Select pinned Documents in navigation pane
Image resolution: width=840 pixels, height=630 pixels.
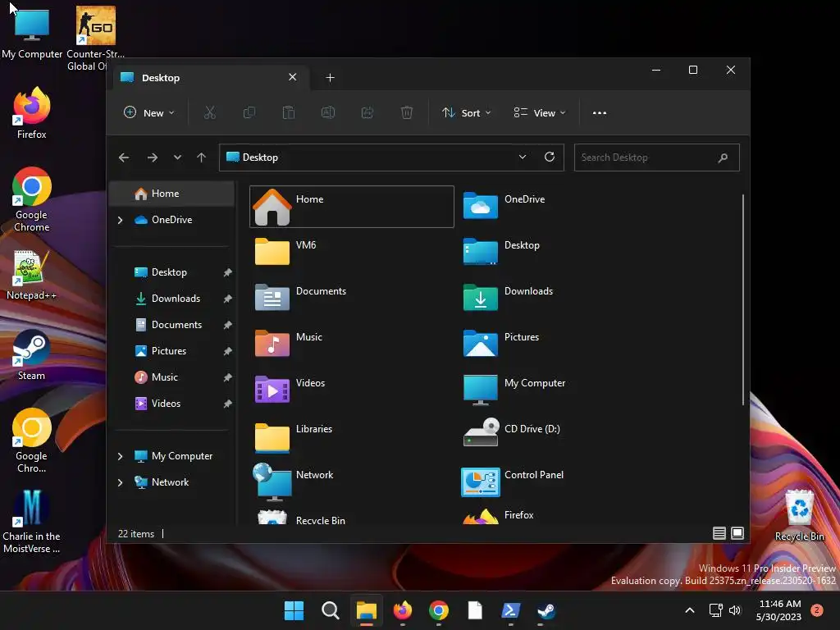(x=171, y=325)
